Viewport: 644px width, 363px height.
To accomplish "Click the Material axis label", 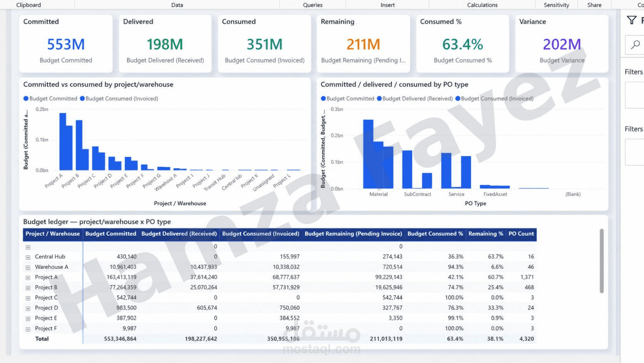I will (x=379, y=194).
